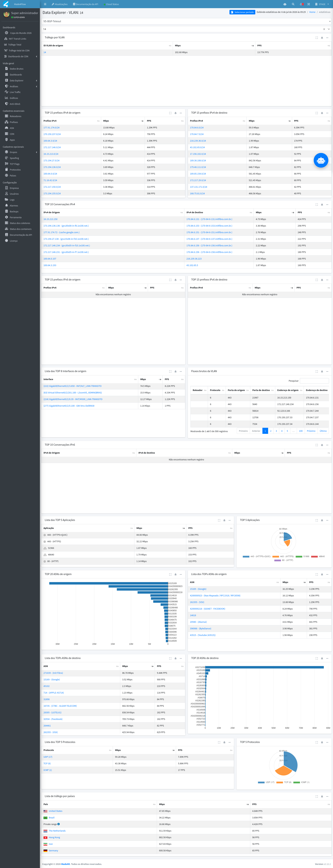The width and height of the screenshot is (333, 868).
Task: Open Cloud Status top menu item
Action: (x=111, y=4)
